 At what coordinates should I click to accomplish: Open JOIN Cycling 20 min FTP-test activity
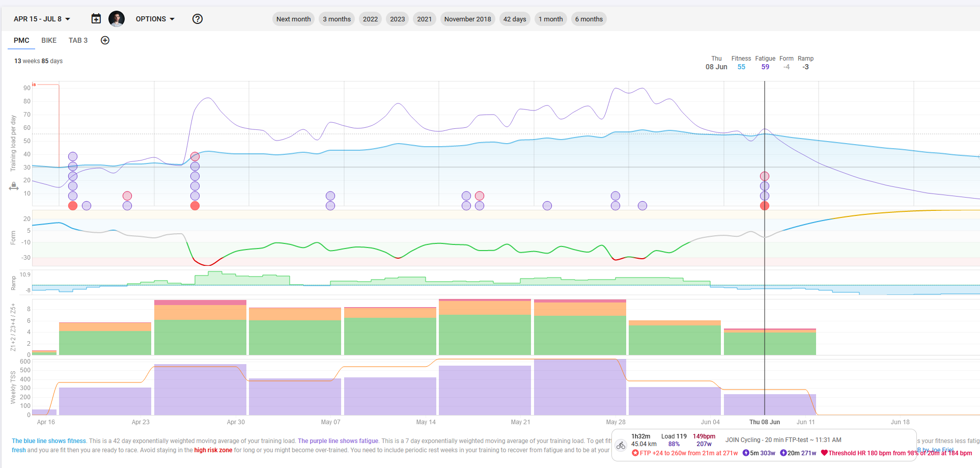click(783, 439)
